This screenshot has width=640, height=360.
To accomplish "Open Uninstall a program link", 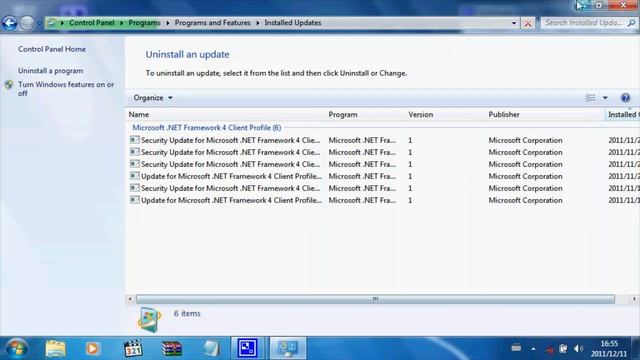I will (51, 71).
